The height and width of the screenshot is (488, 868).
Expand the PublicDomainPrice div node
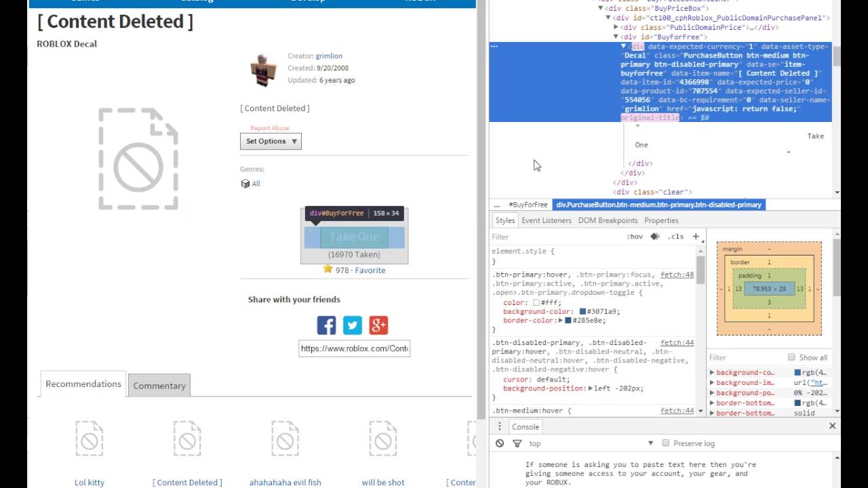pyautogui.click(x=616, y=27)
